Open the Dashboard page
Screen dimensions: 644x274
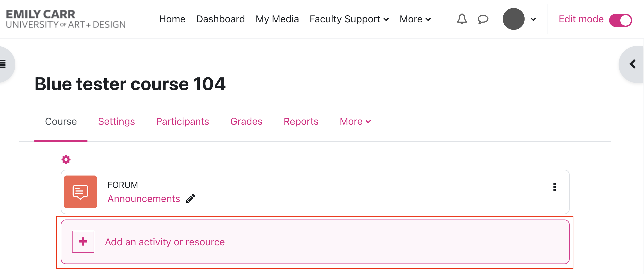(220, 19)
